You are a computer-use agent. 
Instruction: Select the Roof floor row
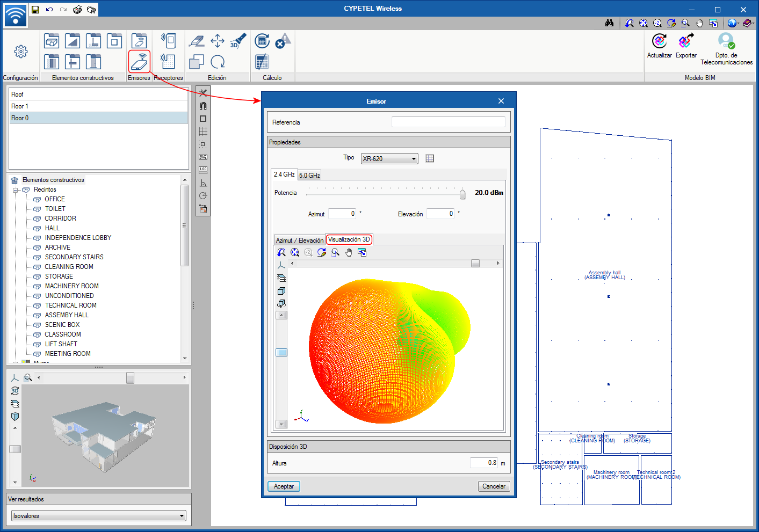[x=99, y=94]
